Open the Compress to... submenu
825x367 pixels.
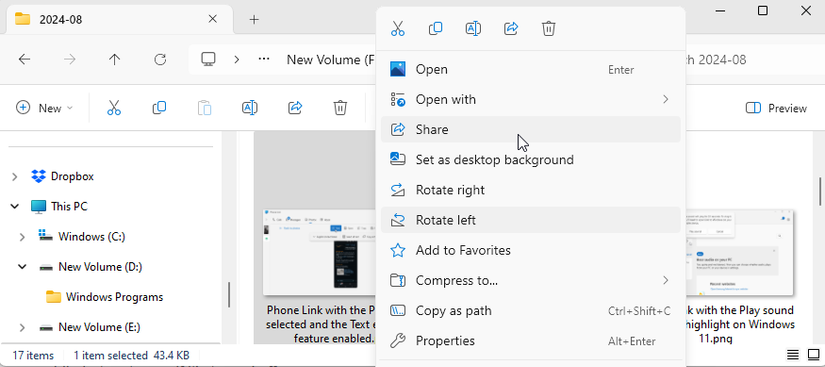click(531, 280)
